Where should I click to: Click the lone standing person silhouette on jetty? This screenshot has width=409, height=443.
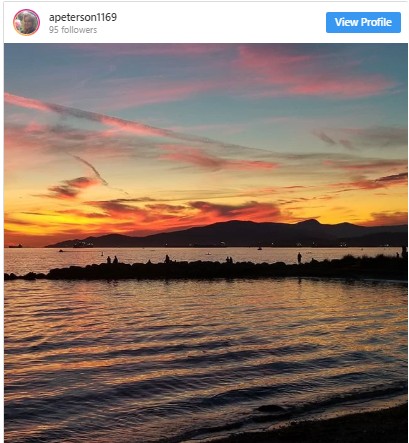(x=299, y=258)
